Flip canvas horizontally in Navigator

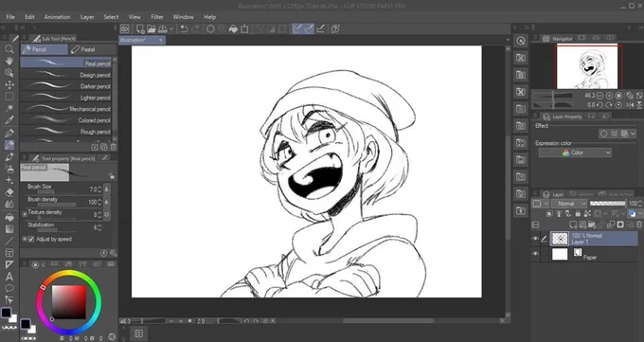coord(631,105)
